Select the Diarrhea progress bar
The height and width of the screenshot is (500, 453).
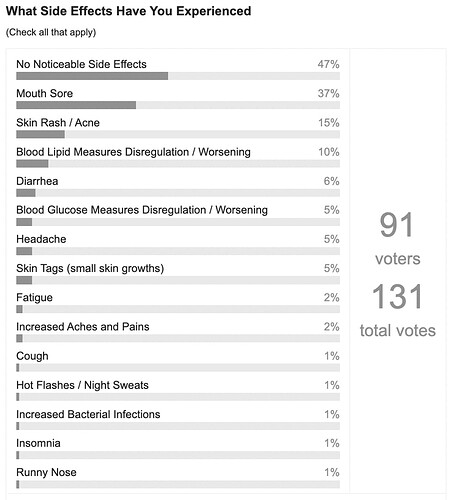tap(178, 193)
